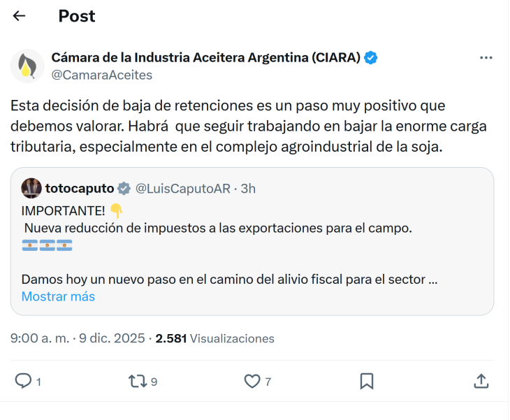The height and width of the screenshot is (420, 510).
Task: Like the post with heart icon
Action: pos(252,381)
